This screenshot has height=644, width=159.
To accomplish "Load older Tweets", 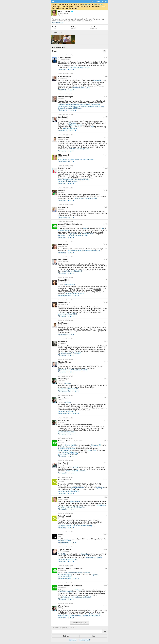I will [x=79, y=623].
